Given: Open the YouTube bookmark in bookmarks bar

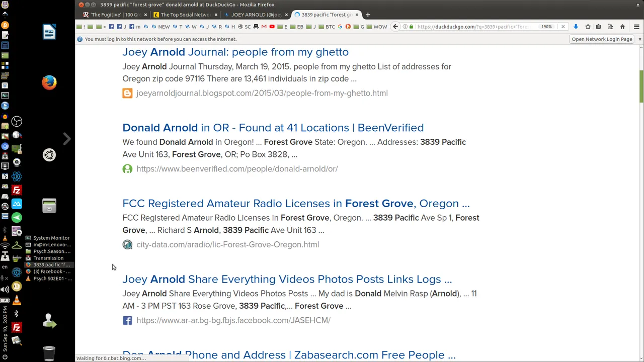Looking at the screenshot, I should coord(272,27).
